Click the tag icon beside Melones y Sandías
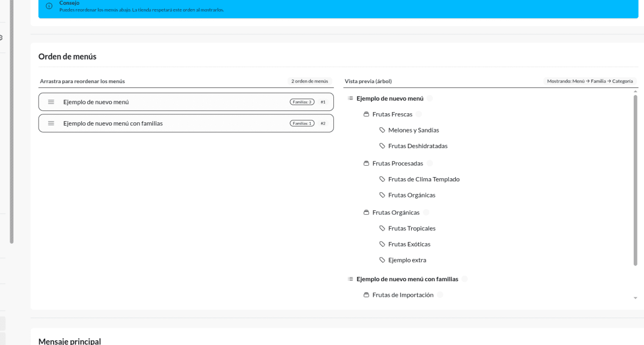This screenshot has height=345, width=644. (382, 130)
